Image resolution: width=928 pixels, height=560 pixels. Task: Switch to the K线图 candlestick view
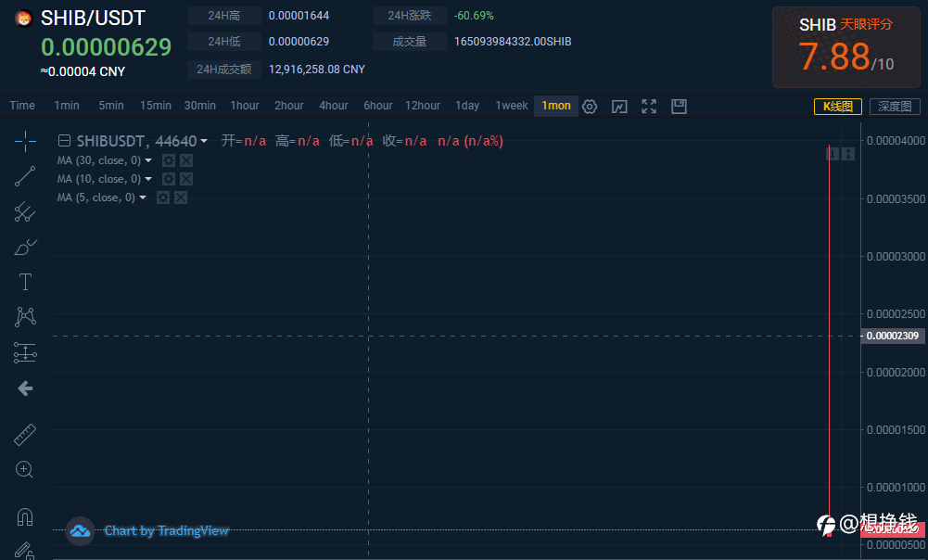tap(838, 107)
